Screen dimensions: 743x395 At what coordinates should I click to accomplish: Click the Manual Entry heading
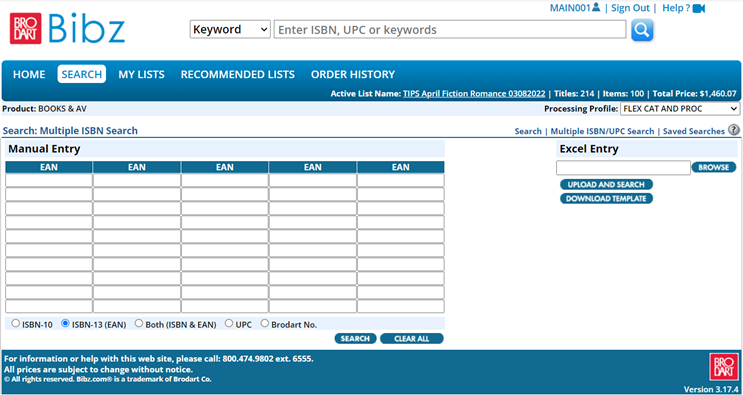[44, 149]
